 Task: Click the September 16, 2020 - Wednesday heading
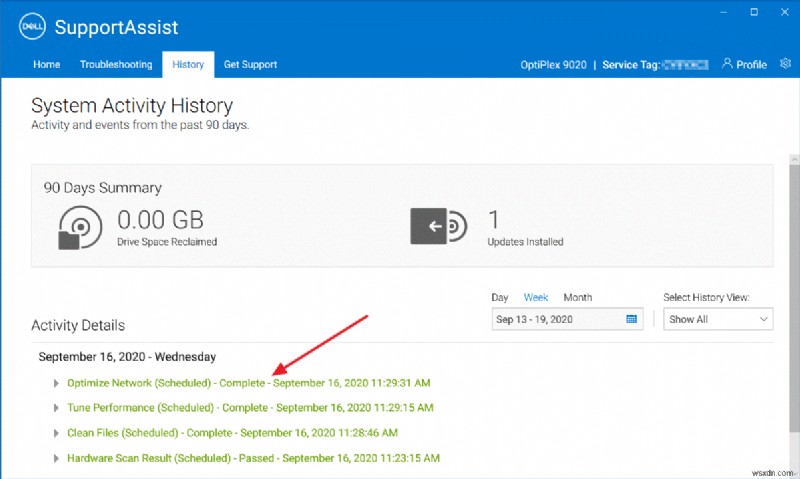click(x=127, y=357)
